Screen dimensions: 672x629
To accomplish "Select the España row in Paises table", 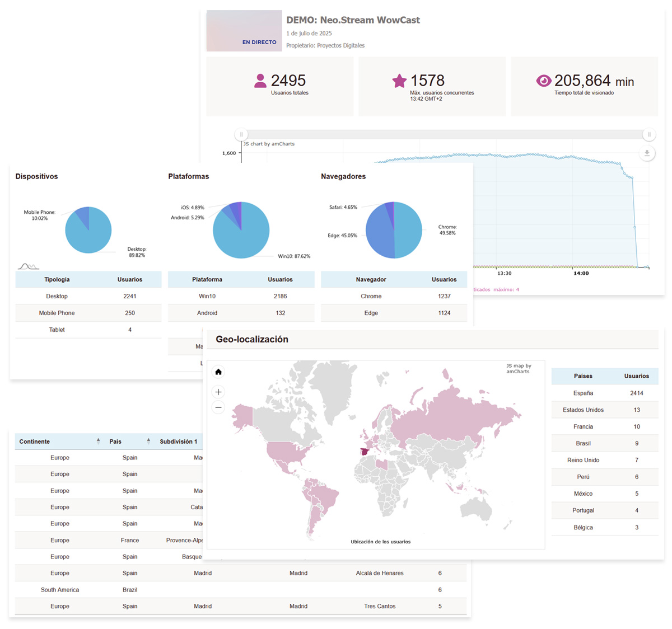I will pos(605,393).
